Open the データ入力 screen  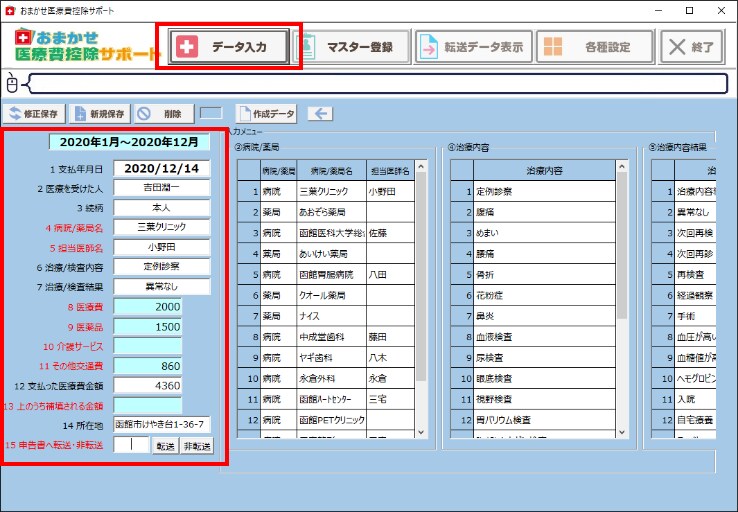tap(229, 47)
